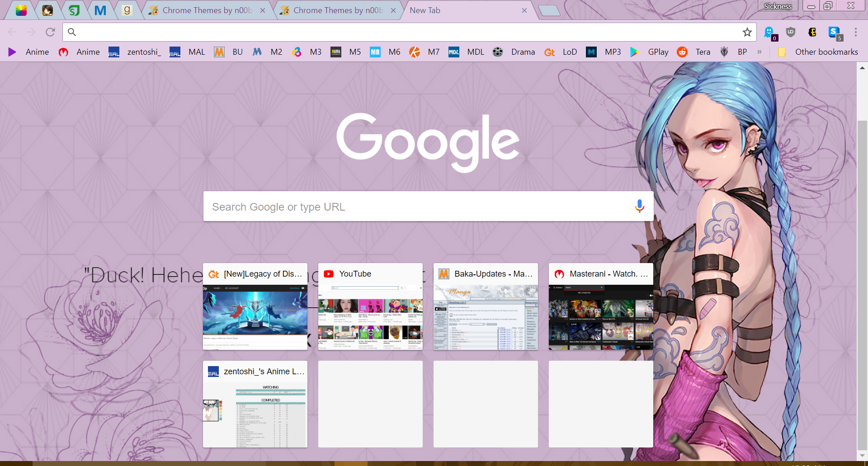868x466 pixels.
Task: Bookmark this page with the star icon
Action: (747, 32)
